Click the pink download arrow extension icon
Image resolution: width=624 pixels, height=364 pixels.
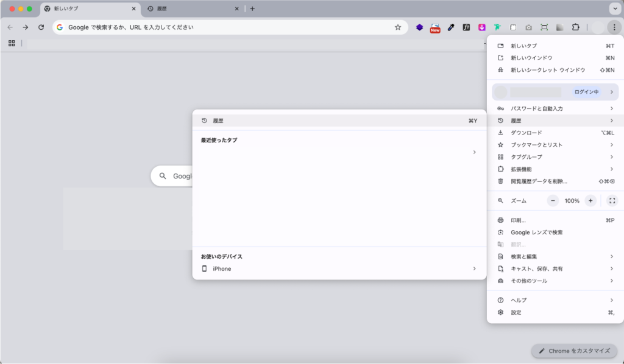pyautogui.click(x=482, y=27)
